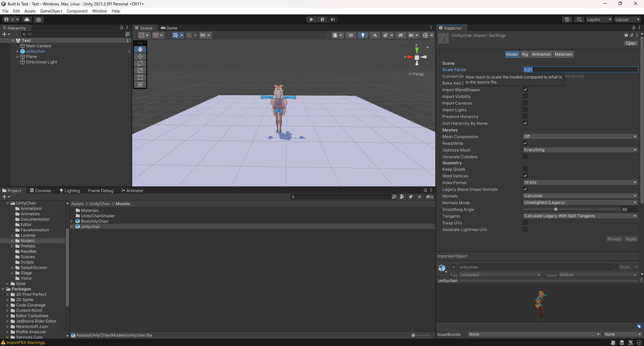The width and height of the screenshot is (644, 346).
Task: Open Normals Mode dropdown
Action: pos(581,202)
